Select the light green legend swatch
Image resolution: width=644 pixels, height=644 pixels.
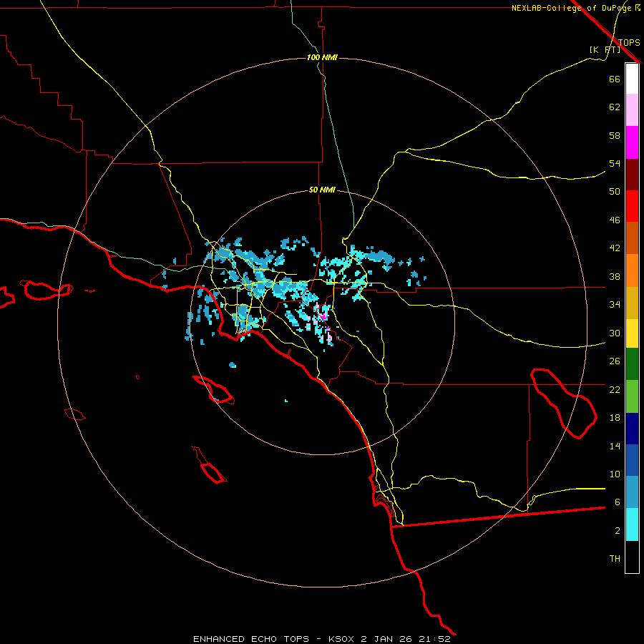point(632,396)
